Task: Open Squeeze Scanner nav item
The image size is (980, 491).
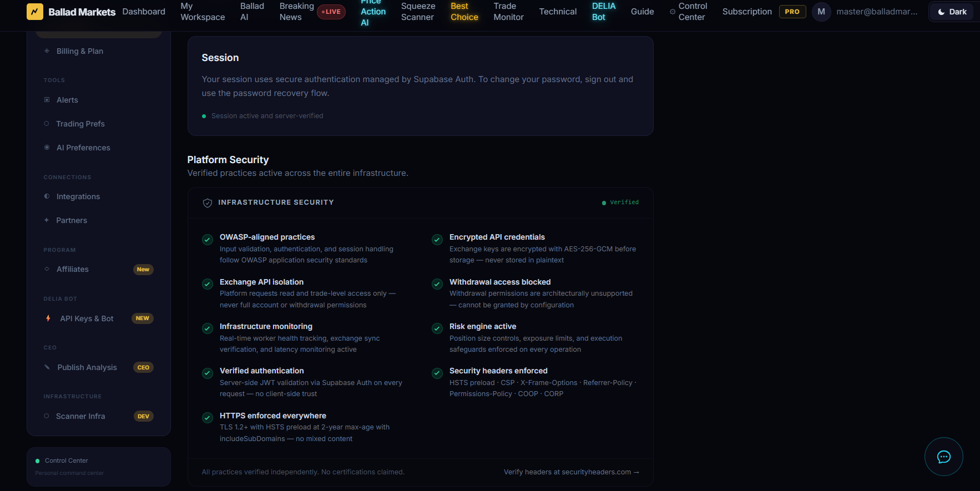Action: [418, 12]
